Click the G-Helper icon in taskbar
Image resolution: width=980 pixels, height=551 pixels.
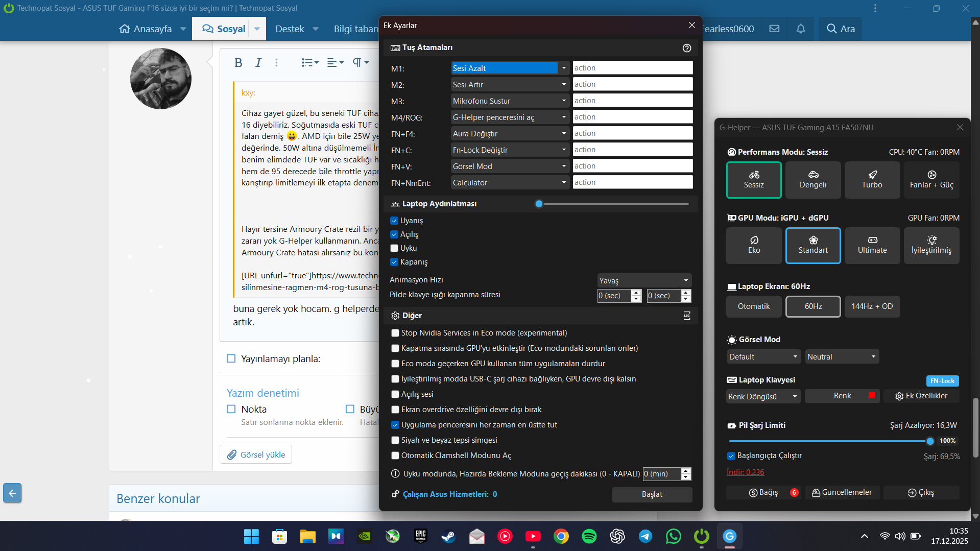(729, 536)
